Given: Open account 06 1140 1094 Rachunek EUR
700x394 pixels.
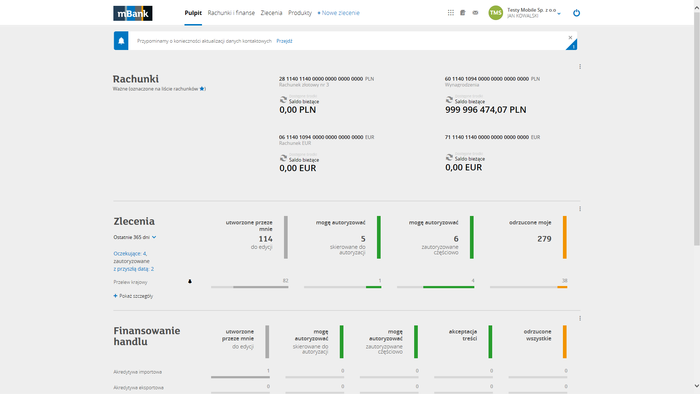Looking at the screenshot, I should 321,137.
